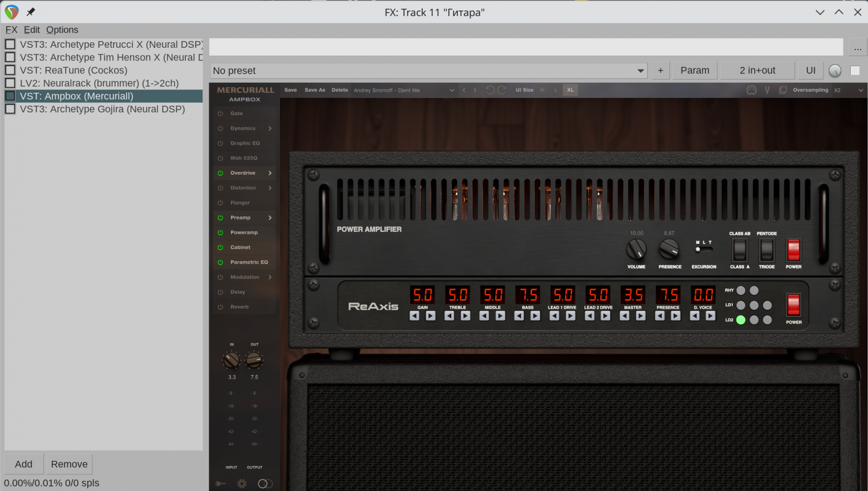Open the Djent Me preset dropdown
Viewport: 868px width, 491px height.
point(405,90)
